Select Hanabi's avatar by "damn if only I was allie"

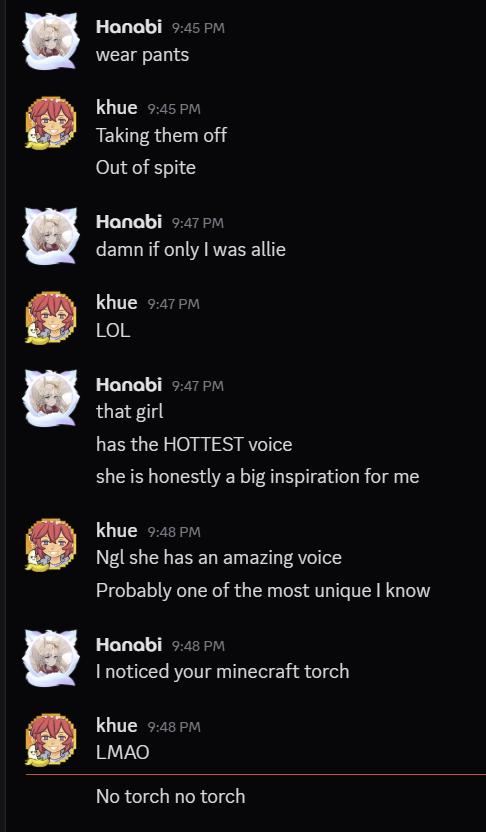51,236
